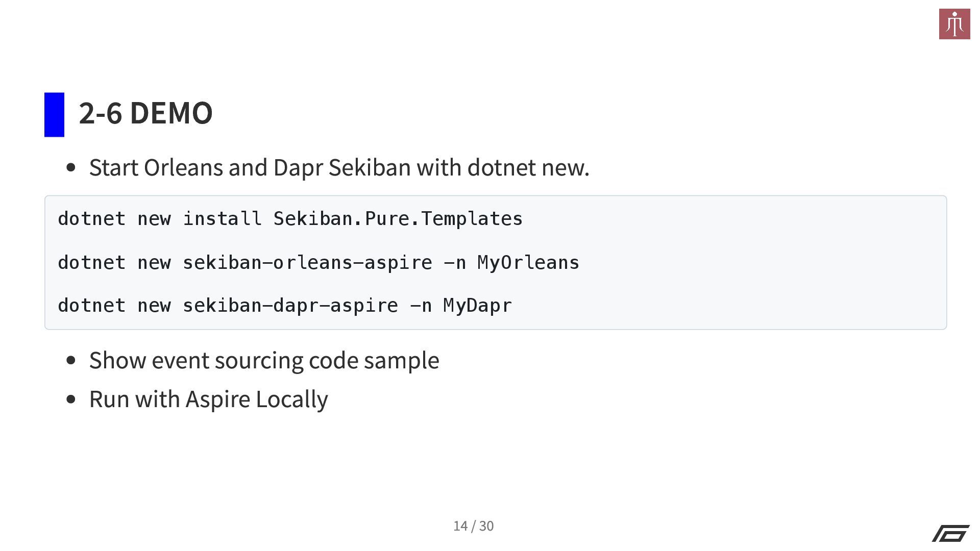Click the 2-6 DEMO heading
Screen dimensions: 980x551
point(145,113)
